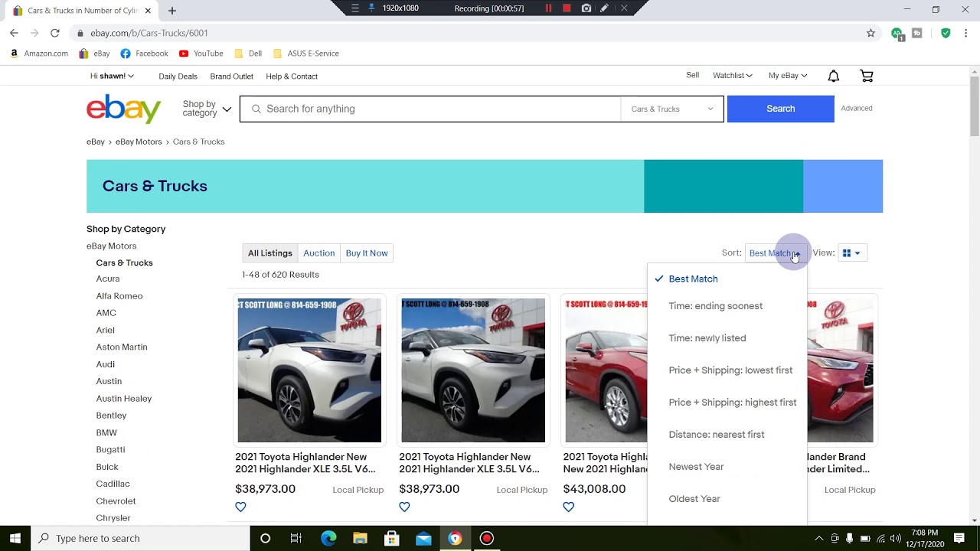Screen dimensions: 980x551
Task: Click the browser address bar URL
Action: pyautogui.click(x=149, y=33)
